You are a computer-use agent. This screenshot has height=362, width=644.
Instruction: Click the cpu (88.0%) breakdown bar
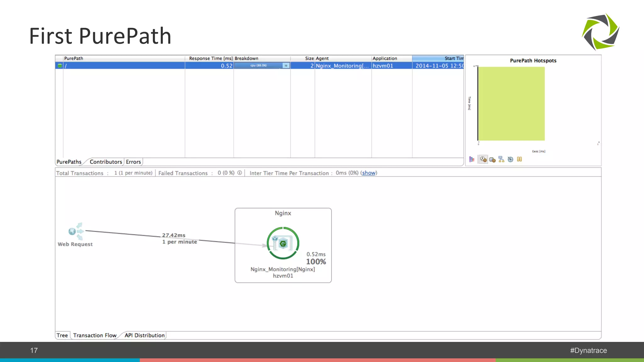pos(258,65)
